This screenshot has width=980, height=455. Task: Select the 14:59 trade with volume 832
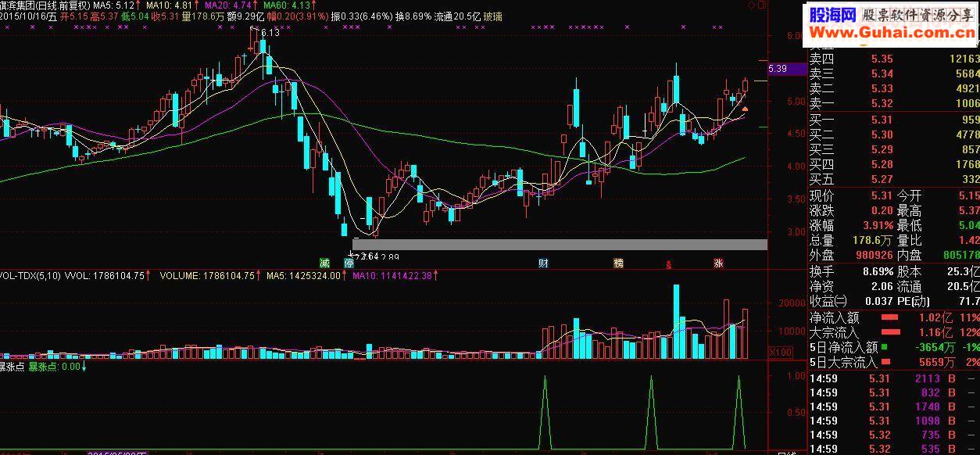pos(893,392)
